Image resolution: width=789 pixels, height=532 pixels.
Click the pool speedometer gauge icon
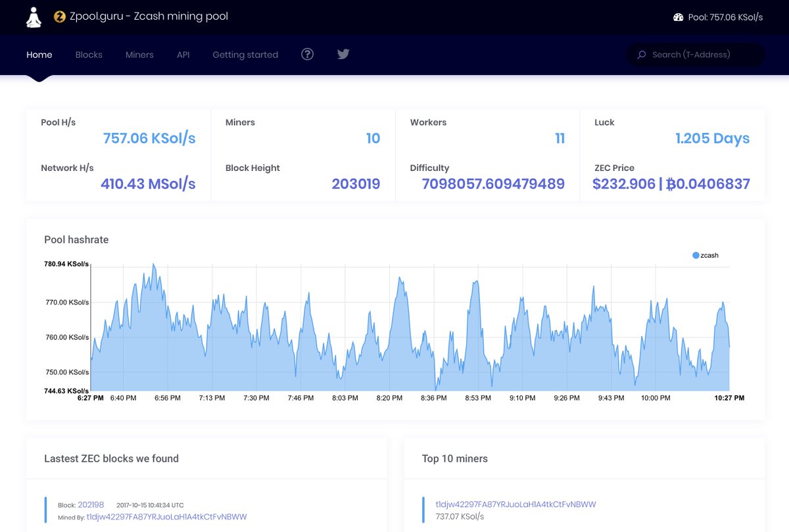click(679, 18)
